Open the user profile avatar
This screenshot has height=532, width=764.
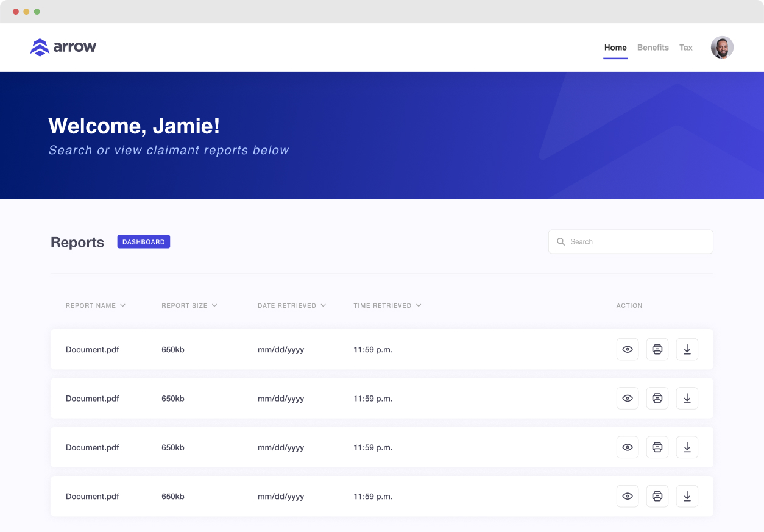pyautogui.click(x=722, y=47)
